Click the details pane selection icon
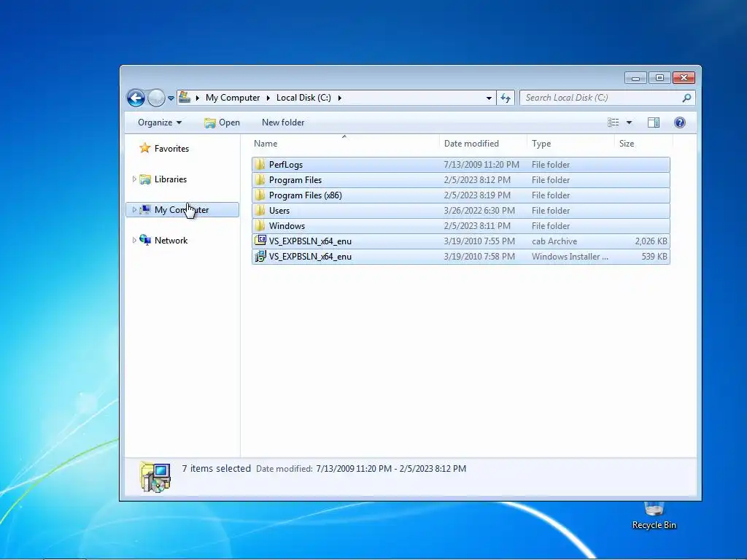 tap(155, 477)
